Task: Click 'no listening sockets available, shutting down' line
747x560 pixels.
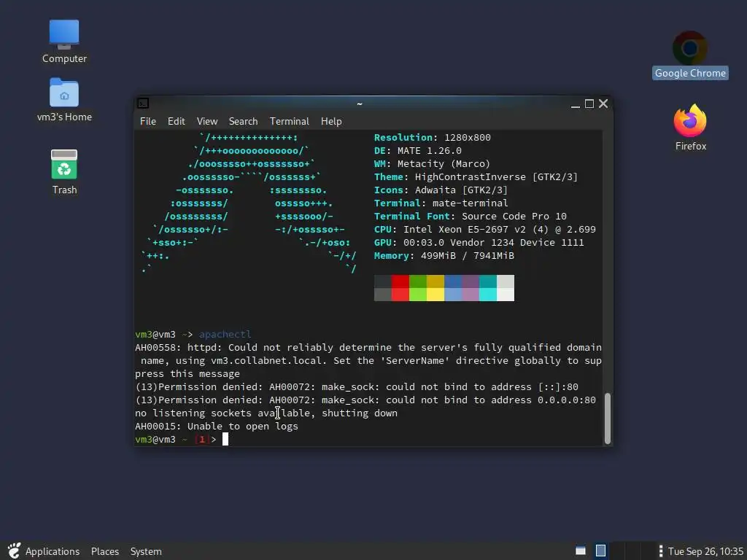Action: [266, 413]
